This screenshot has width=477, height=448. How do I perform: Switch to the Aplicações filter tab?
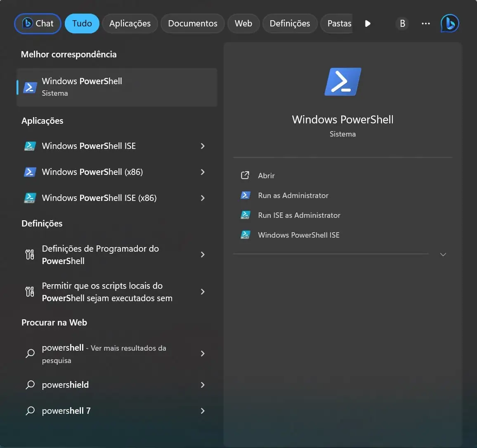point(130,24)
